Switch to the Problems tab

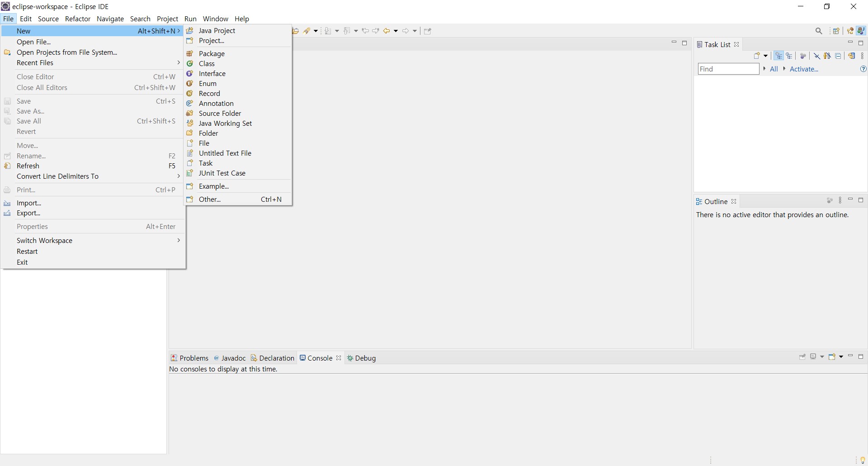(189, 358)
